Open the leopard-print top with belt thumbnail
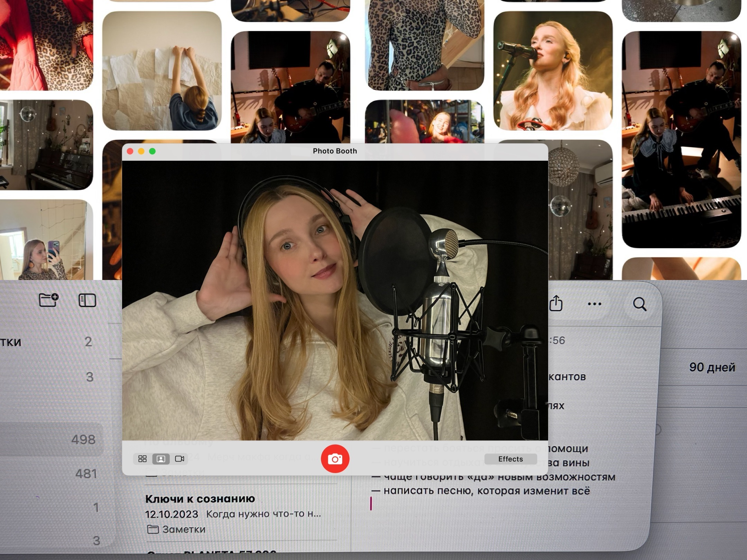This screenshot has width=747, height=560. point(424,45)
